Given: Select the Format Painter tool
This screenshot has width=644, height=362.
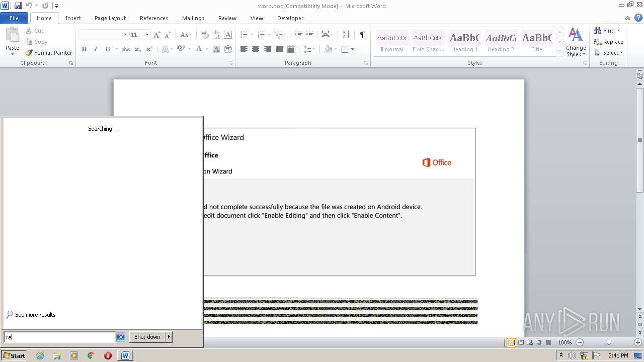Looking at the screenshot, I should point(48,53).
